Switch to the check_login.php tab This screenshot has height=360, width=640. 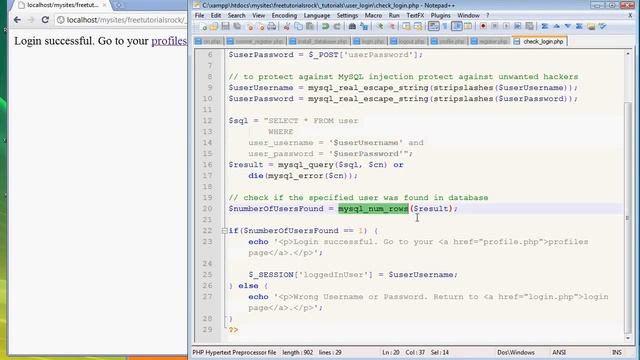click(x=539, y=41)
